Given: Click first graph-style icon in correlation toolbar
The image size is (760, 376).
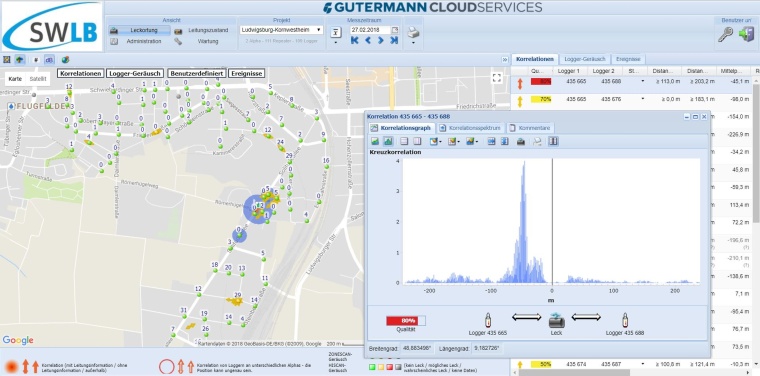Looking at the screenshot, I should [x=375, y=141].
